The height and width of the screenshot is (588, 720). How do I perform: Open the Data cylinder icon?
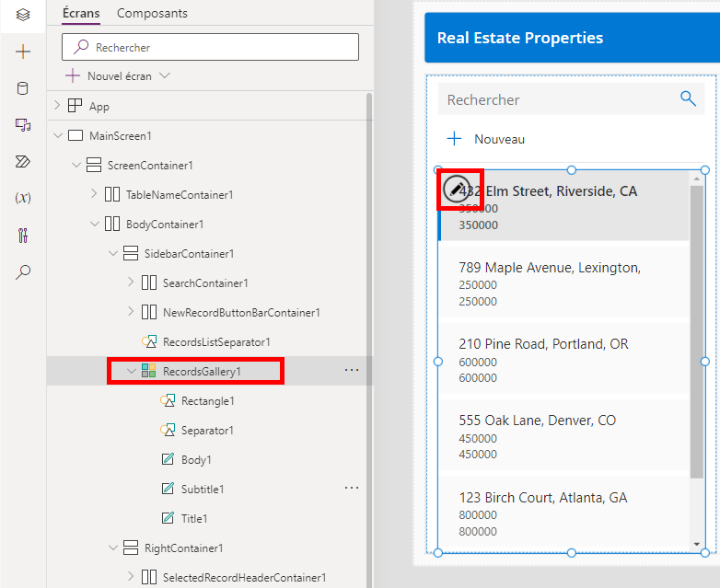click(23, 88)
